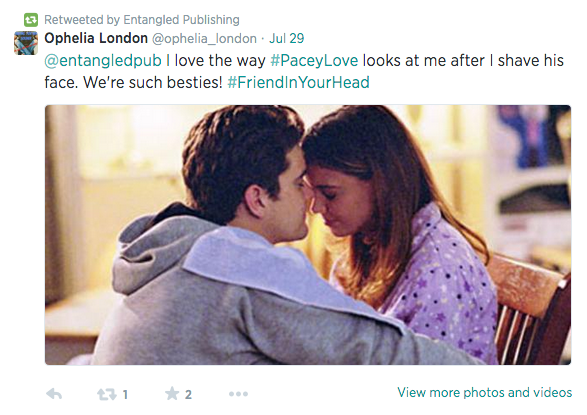Screen dimensions: 587x415
Task: Open the #FriendInYourHead hashtag
Action: pyautogui.click(x=298, y=82)
